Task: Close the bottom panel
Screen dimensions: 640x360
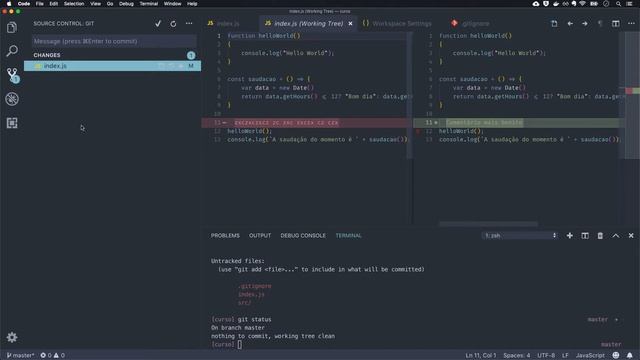Action: point(631,236)
